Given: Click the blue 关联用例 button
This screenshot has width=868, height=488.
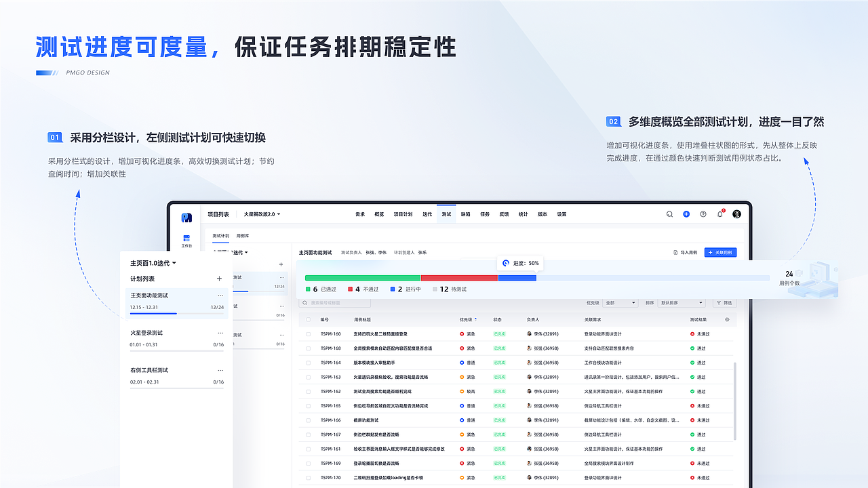Looking at the screenshot, I should click(x=720, y=252).
